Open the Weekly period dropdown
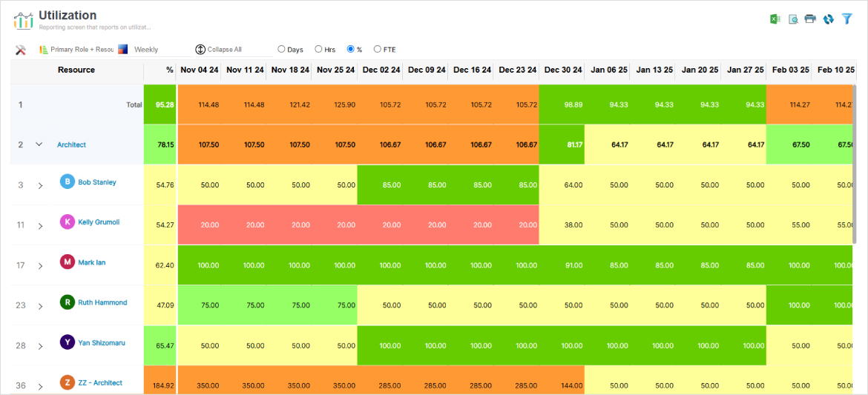The width and height of the screenshot is (868, 395). [x=160, y=49]
